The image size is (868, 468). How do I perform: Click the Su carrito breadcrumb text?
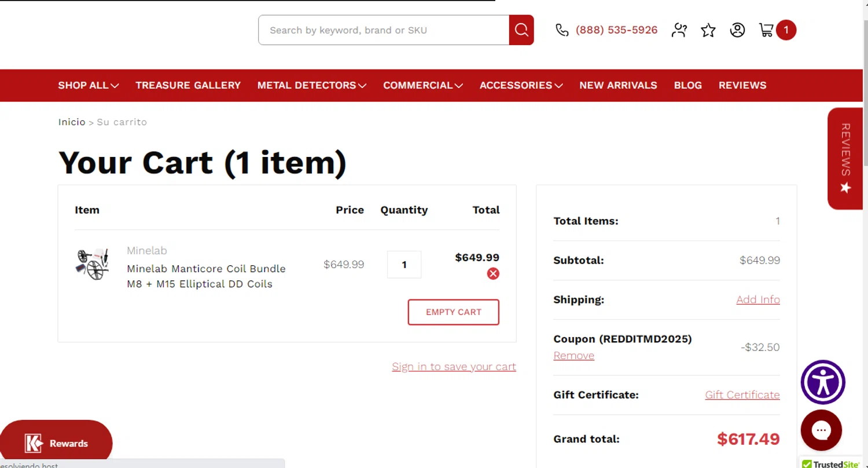click(122, 122)
